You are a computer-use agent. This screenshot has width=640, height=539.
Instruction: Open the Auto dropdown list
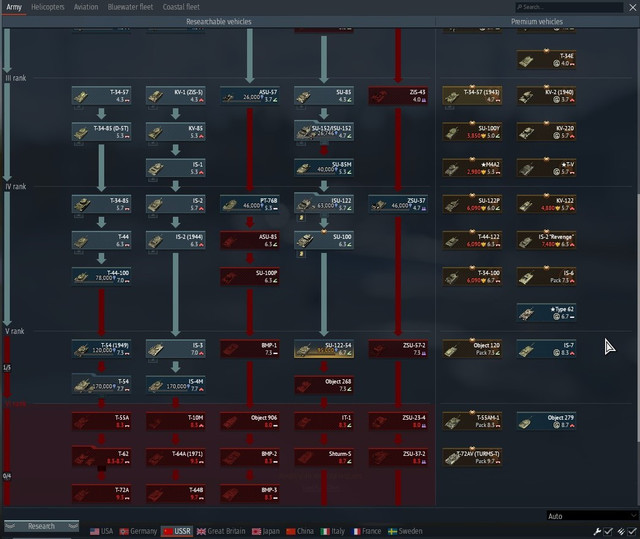pos(591,516)
